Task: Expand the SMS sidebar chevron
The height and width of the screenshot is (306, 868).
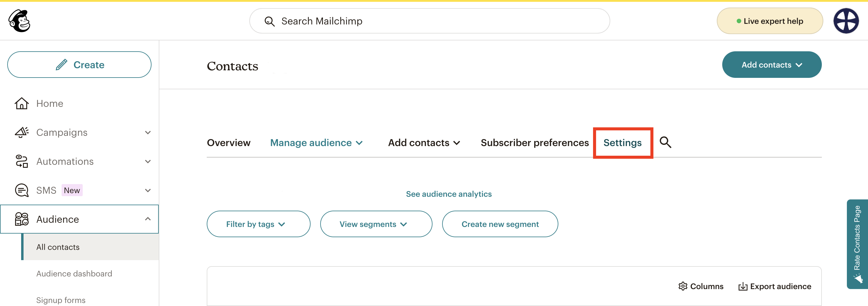Action: [148, 190]
